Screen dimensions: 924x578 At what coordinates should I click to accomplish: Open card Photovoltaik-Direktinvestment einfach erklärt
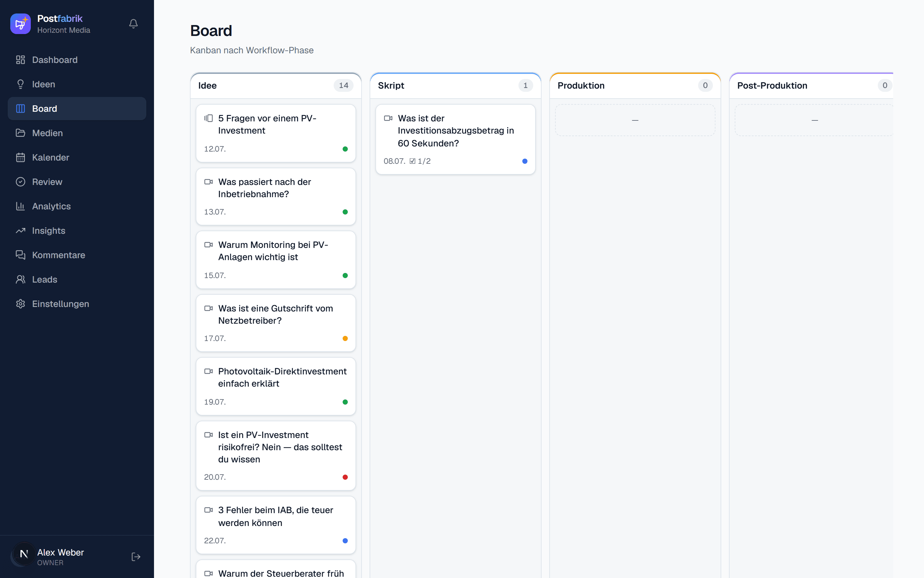(276, 387)
